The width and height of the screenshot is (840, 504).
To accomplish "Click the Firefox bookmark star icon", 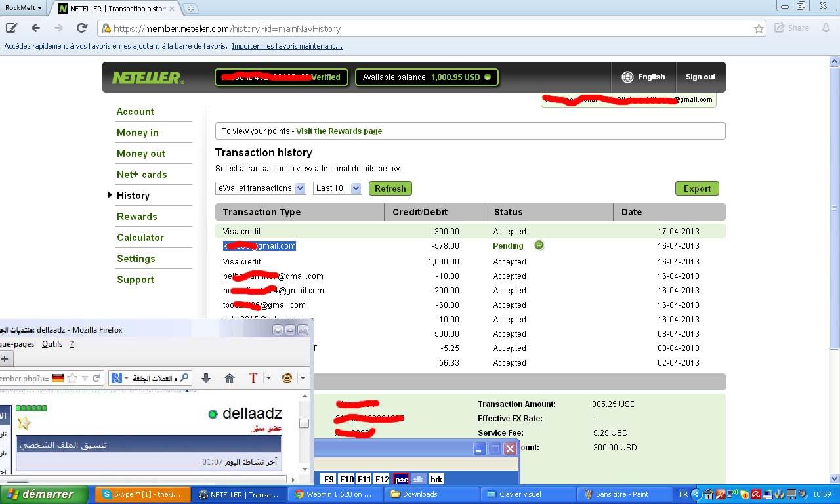I will (x=72, y=378).
